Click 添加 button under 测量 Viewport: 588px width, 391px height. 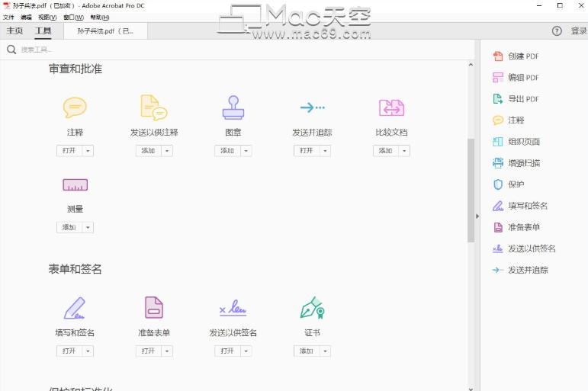[69, 228]
